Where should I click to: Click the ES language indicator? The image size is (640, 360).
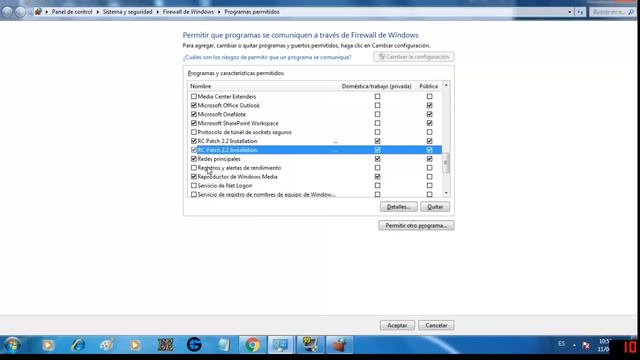tap(562, 344)
